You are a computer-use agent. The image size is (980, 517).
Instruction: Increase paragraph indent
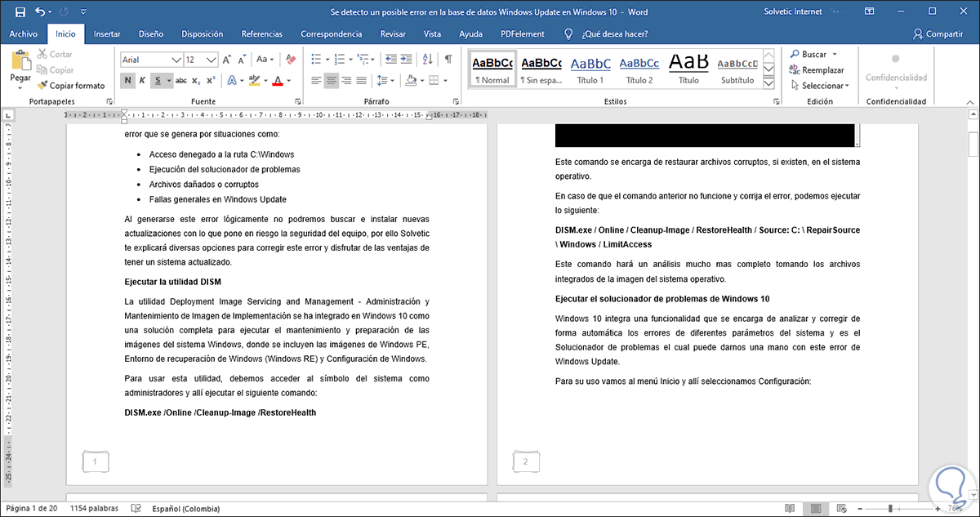click(x=406, y=60)
